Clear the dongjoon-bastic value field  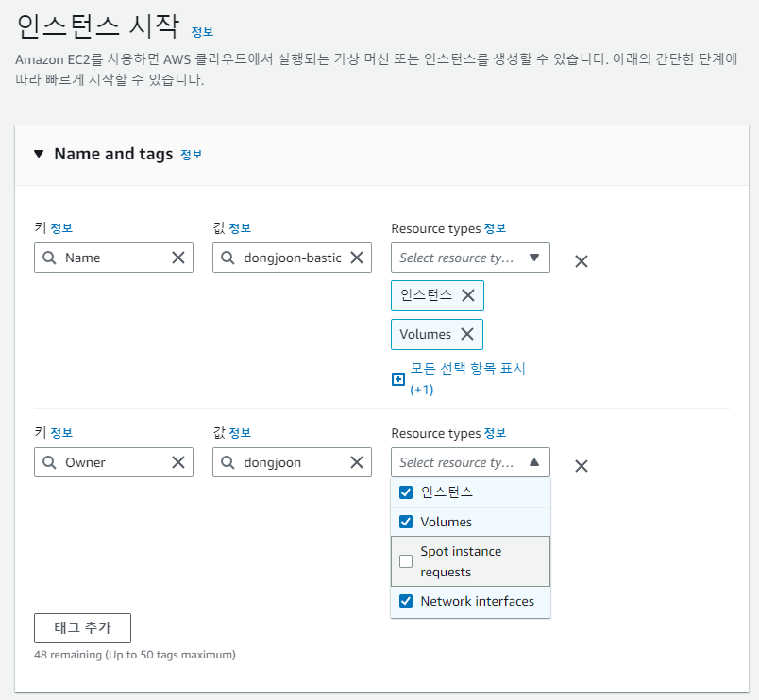(357, 258)
